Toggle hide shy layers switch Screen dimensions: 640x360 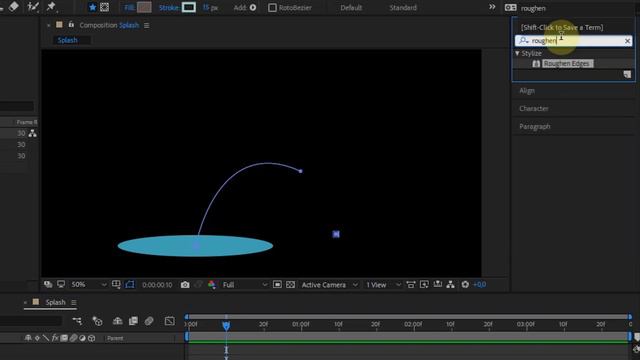coord(118,321)
